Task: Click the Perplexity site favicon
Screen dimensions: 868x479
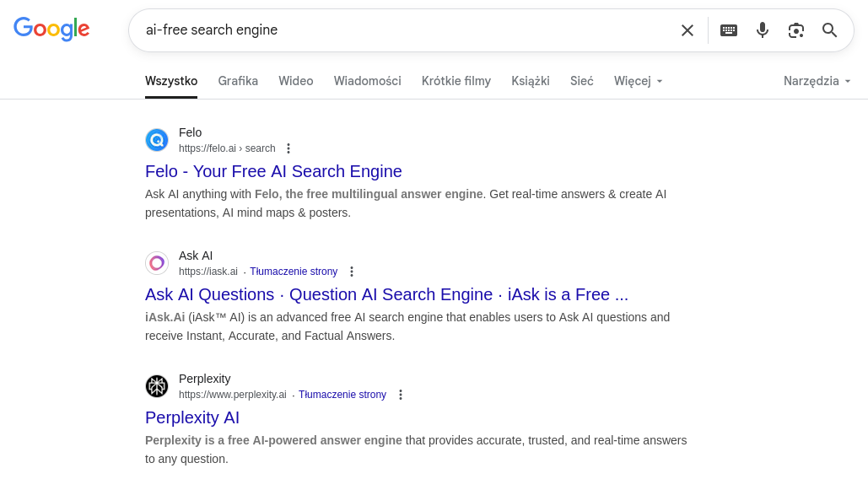Action: [157, 386]
